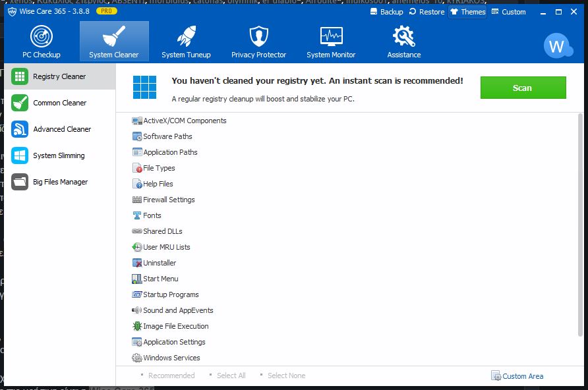Open Restore in the title bar

426,12
